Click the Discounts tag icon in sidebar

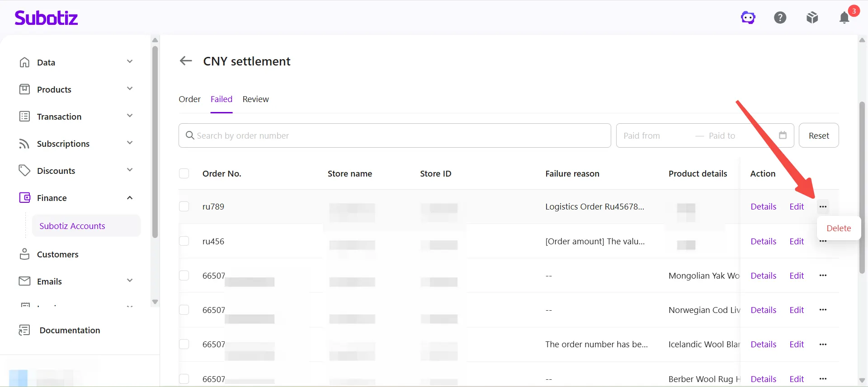coord(24,171)
